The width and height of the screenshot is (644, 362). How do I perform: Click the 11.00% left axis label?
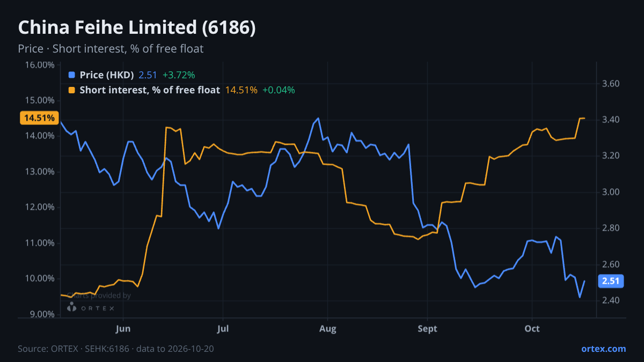coord(39,243)
